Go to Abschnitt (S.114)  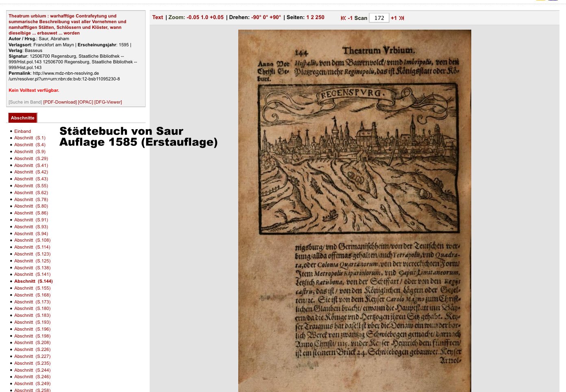33,247
